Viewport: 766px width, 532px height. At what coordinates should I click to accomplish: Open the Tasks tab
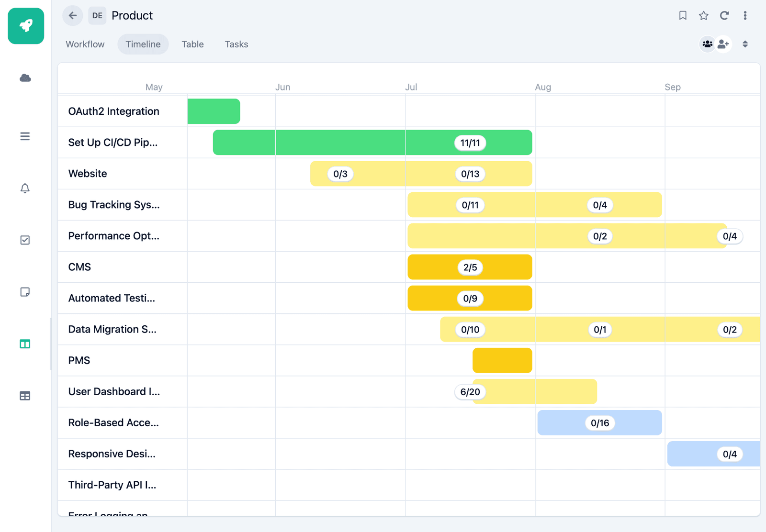pyautogui.click(x=237, y=44)
